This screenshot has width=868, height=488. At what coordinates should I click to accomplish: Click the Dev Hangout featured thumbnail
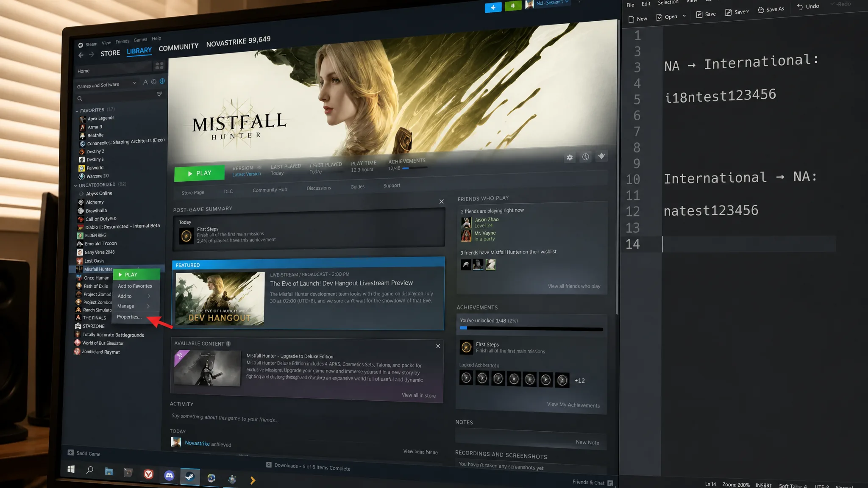(220, 299)
